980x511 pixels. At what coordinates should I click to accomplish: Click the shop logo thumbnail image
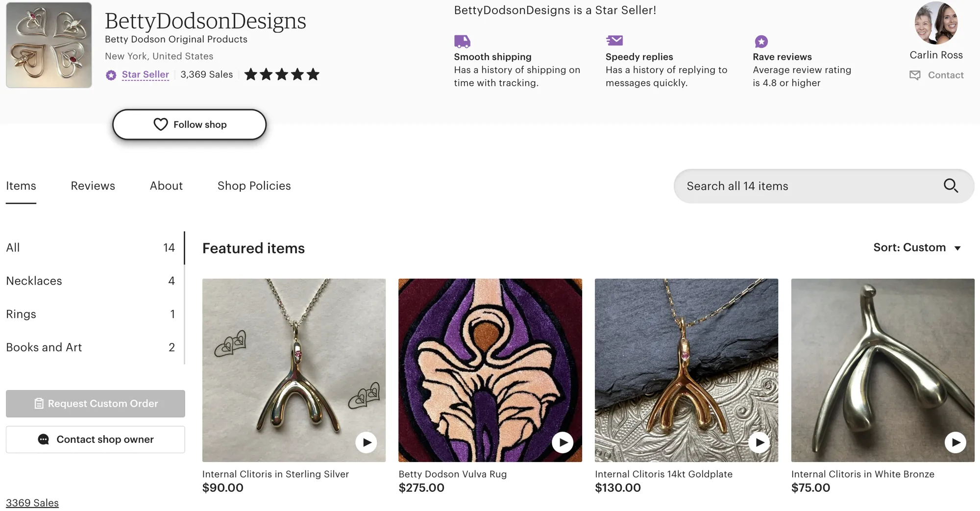tap(49, 45)
